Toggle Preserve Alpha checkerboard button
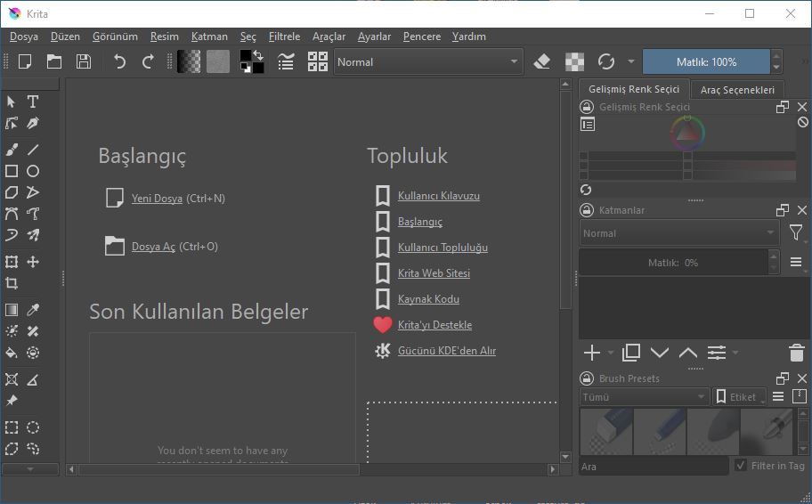The height and width of the screenshot is (504, 812). coord(574,61)
